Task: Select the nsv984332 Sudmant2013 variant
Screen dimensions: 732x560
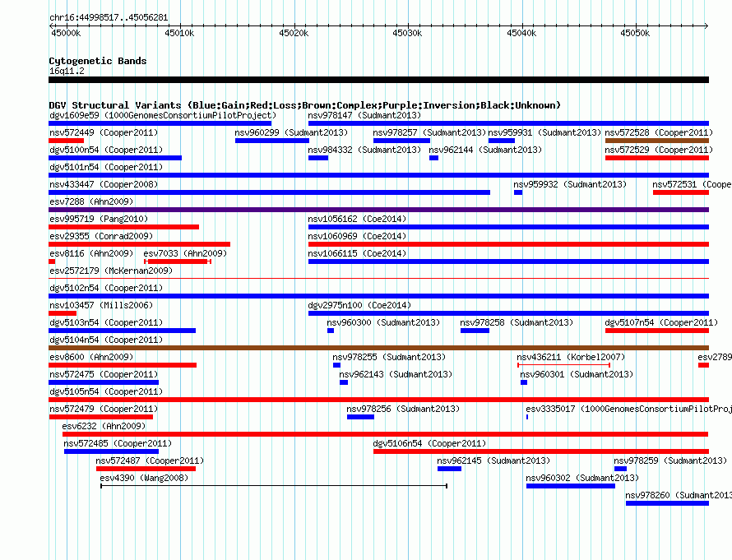Action: 364,150
